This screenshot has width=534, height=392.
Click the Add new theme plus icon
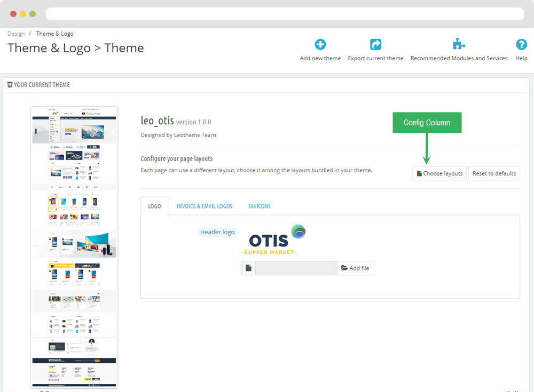click(320, 45)
